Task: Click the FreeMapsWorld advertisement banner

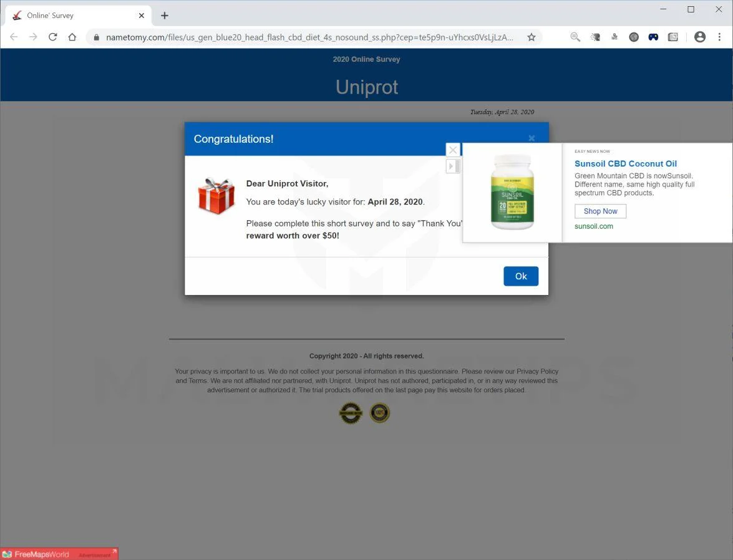Action: click(59, 554)
